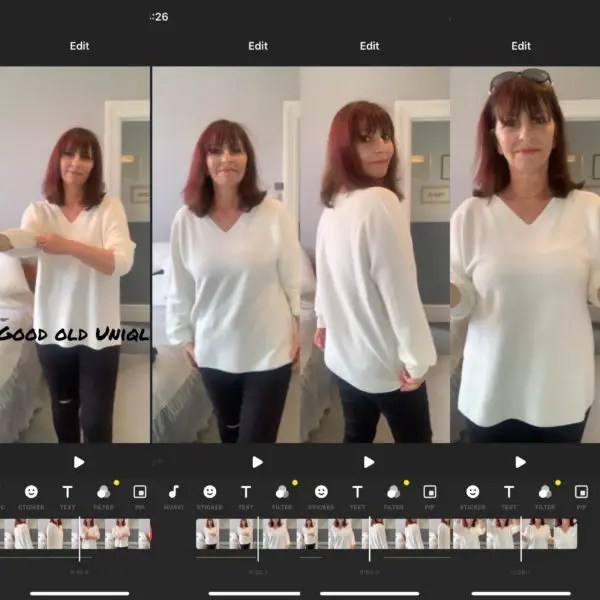Tap Edit title above Music-tool panel video
Image resolution: width=600 pixels, height=600 pixels.
(258, 46)
